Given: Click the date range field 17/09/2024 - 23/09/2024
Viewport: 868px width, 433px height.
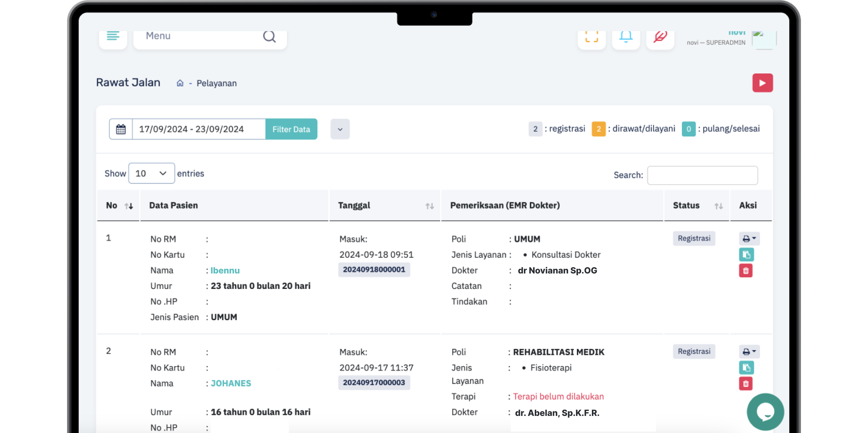Looking at the screenshot, I should tap(199, 129).
